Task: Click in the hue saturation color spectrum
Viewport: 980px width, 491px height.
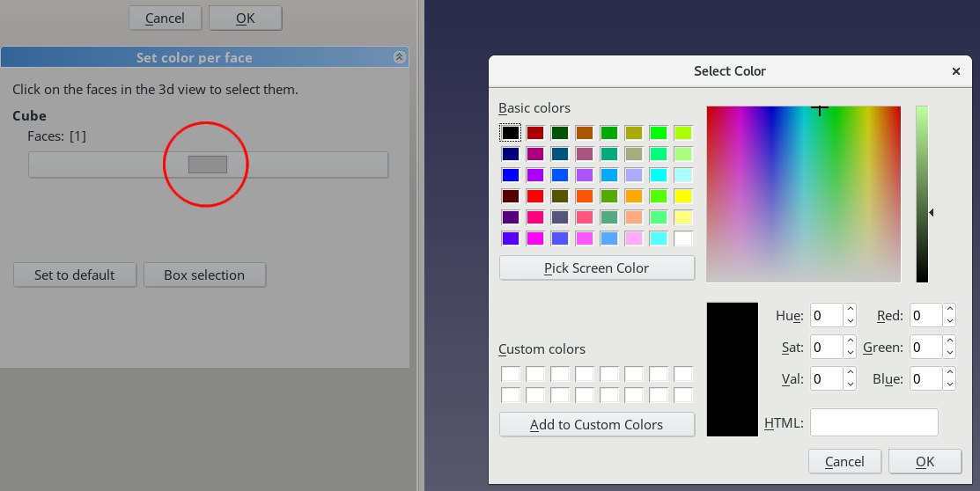Action: pyautogui.click(x=803, y=194)
